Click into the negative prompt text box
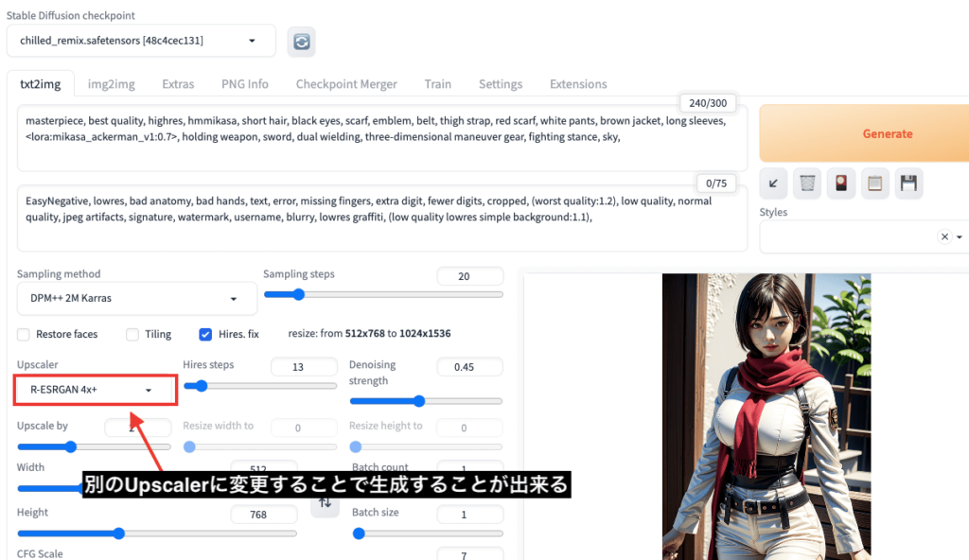This screenshot has height=560, width=969. (x=382, y=219)
